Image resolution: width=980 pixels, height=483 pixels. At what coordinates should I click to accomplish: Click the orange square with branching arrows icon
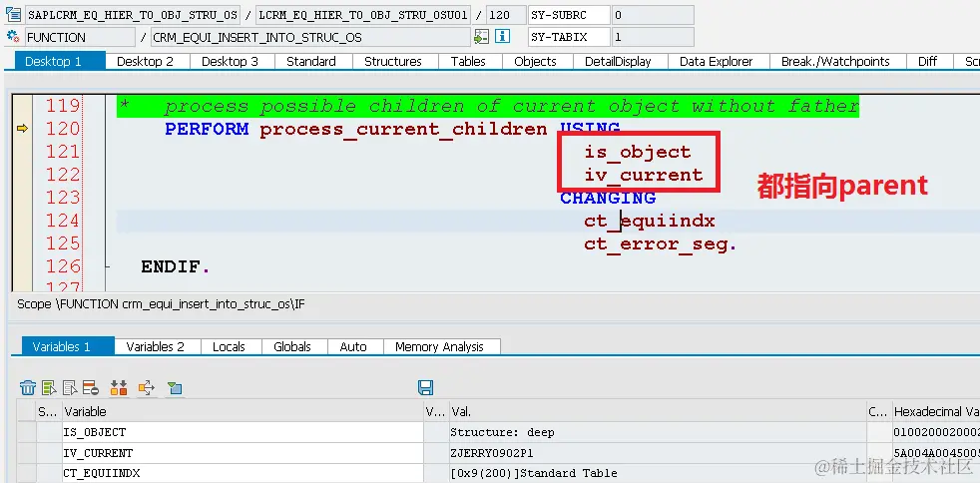tap(147, 387)
